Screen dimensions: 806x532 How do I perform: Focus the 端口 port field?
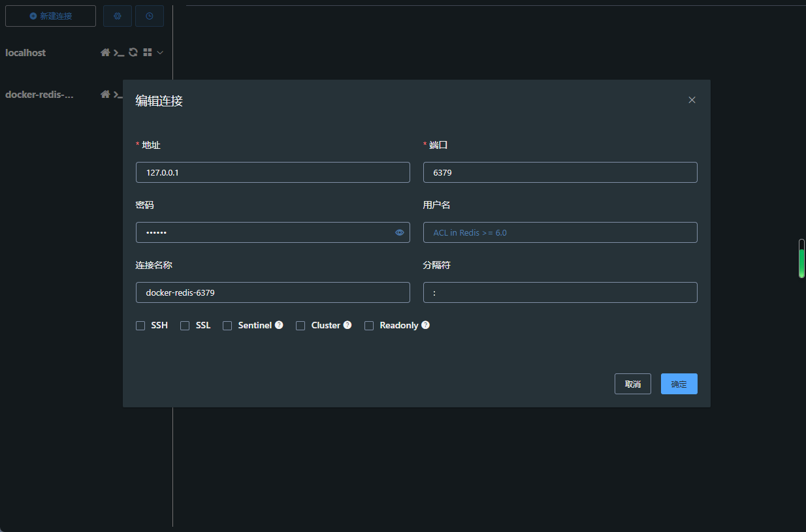click(x=560, y=172)
